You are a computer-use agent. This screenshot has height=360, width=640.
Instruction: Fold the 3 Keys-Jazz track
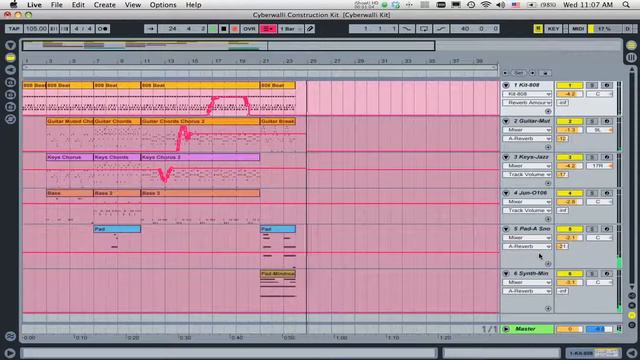pyautogui.click(x=506, y=157)
